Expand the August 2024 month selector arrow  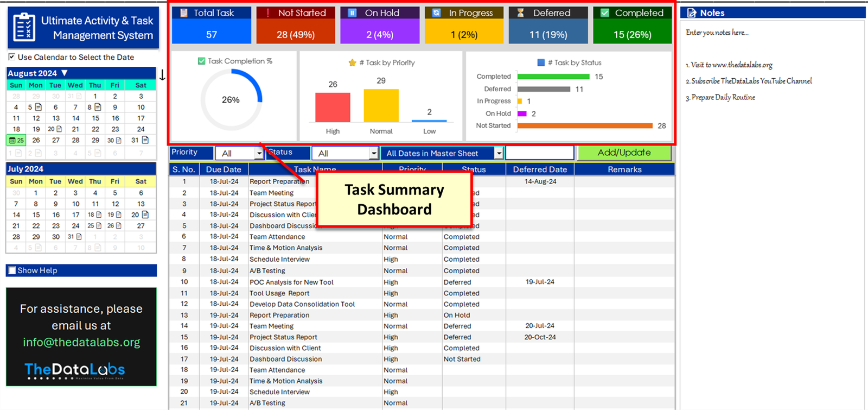[65, 73]
